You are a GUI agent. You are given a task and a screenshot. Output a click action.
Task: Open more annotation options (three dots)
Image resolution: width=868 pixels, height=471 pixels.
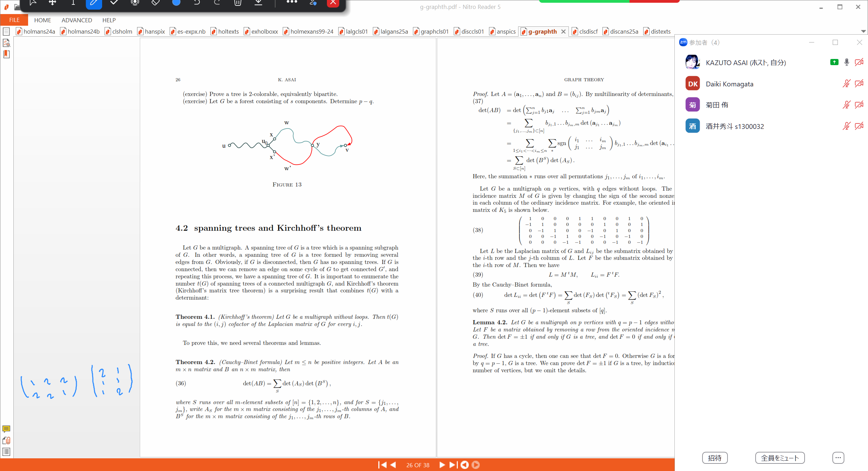point(292,2)
